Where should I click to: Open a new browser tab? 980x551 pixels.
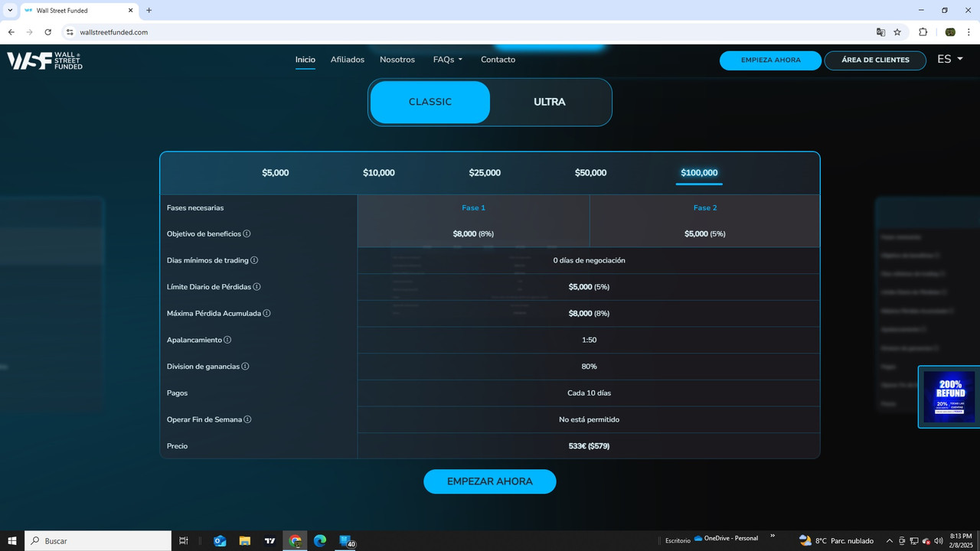pyautogui.click(x=149, y=11)
